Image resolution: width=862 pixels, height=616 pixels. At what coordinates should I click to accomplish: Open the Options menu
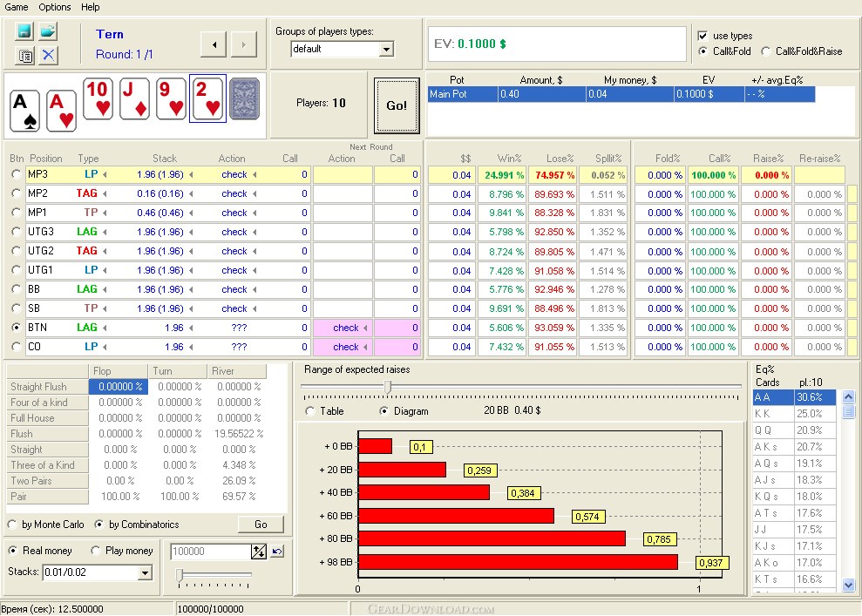click(54, 7)
